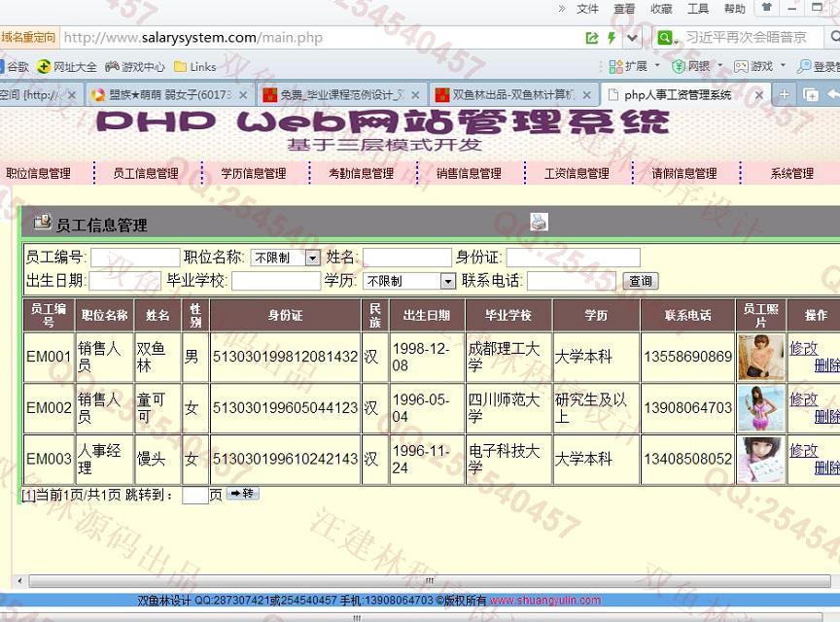Open 员工信息管理 navigation item
The image size is (840, 622).
(x=146, y=173)
